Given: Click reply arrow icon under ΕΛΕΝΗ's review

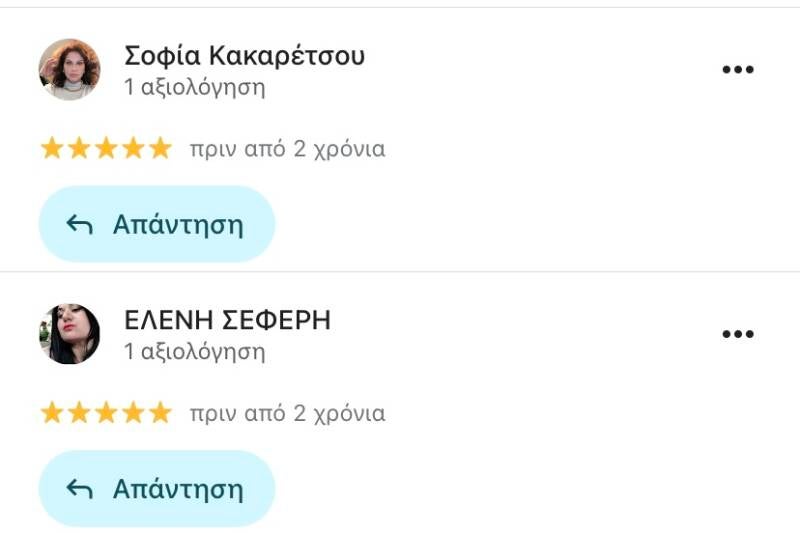Looking at the screenshot, I should pos(80,489).
